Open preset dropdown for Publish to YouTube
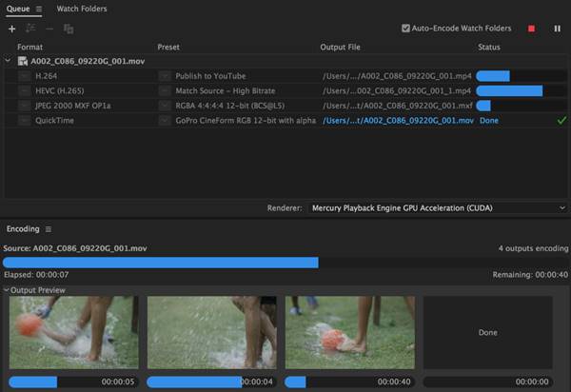 pos(165,76)
